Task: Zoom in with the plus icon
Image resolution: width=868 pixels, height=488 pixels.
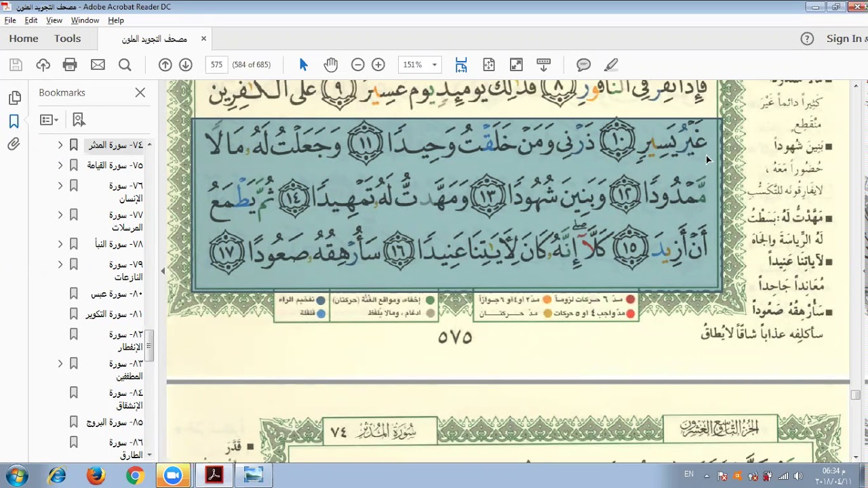Action: coord(378,65)
